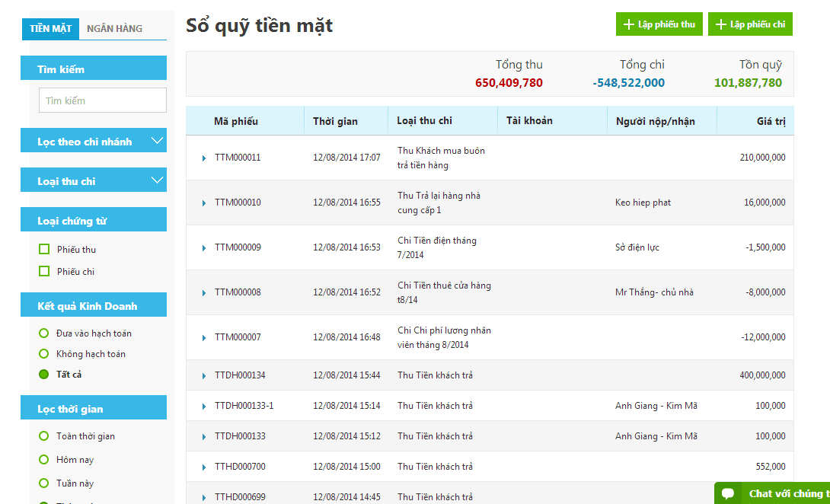This screenshot has height=504, width=830.
Task: Expand arrow for row TTHD000700
Action: pos(204,467)
